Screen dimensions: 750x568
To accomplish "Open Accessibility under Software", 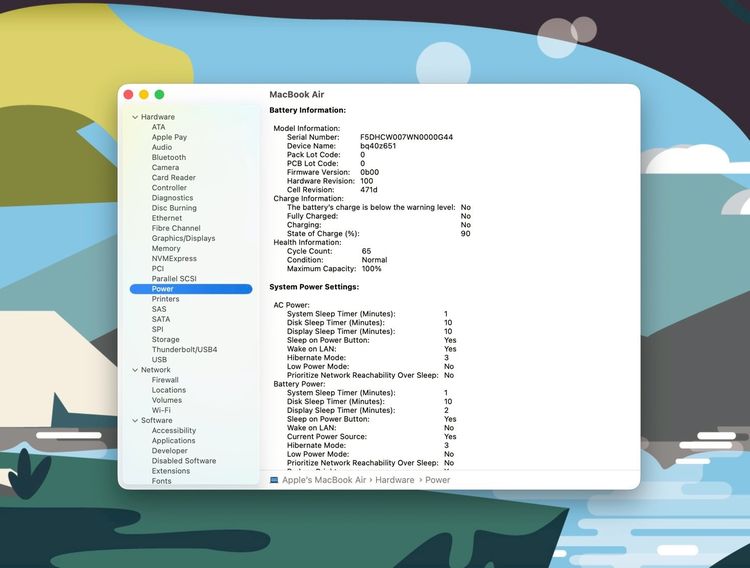I will [x=174, y=431].
